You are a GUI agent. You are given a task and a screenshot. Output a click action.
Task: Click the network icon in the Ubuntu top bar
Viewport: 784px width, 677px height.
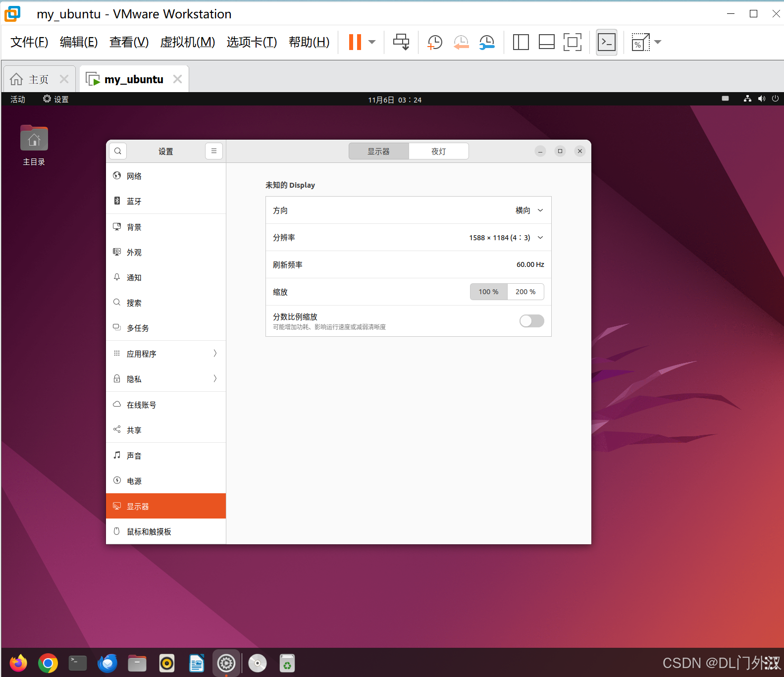pos(747,99)
